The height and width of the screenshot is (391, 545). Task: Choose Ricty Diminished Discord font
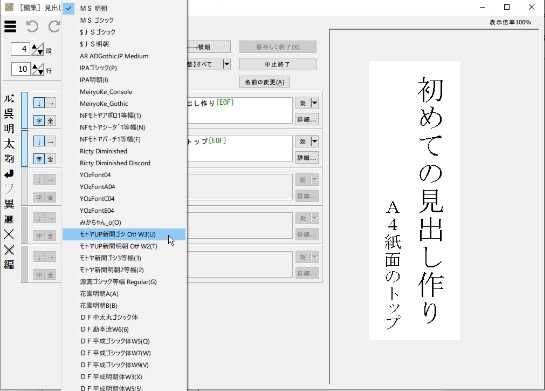coord(124,163)
